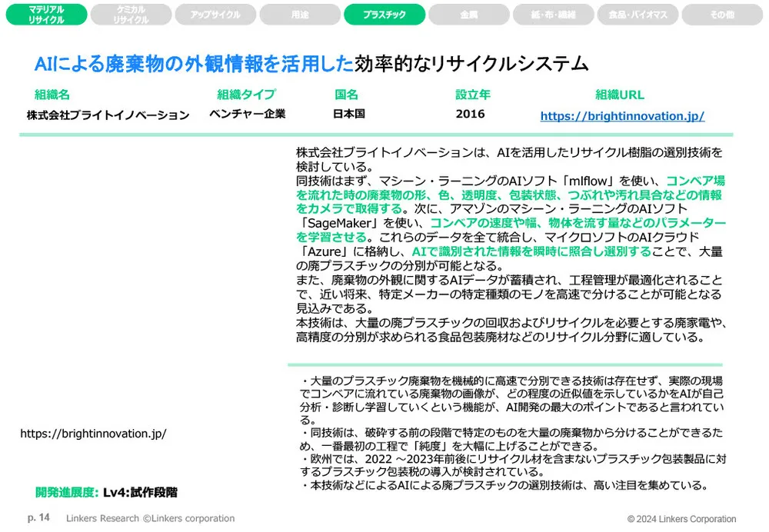Select the 用途 tab
The image size is (769, 532).
300,14
